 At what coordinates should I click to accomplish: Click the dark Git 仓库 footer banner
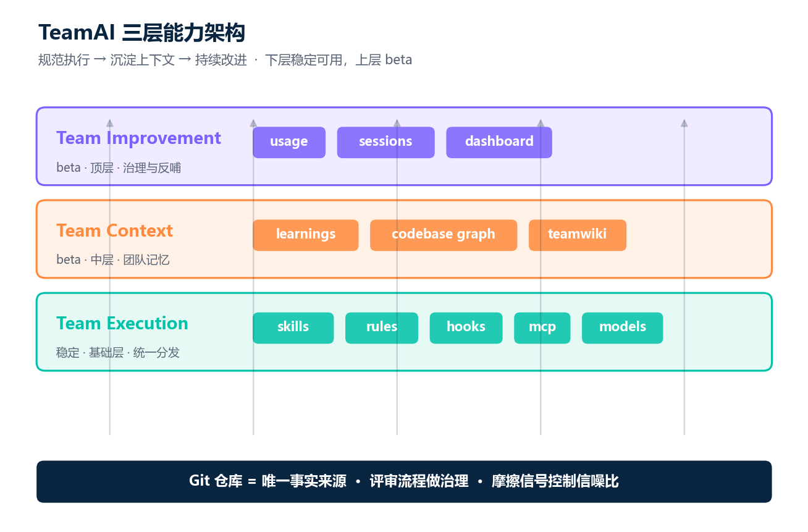404,481
